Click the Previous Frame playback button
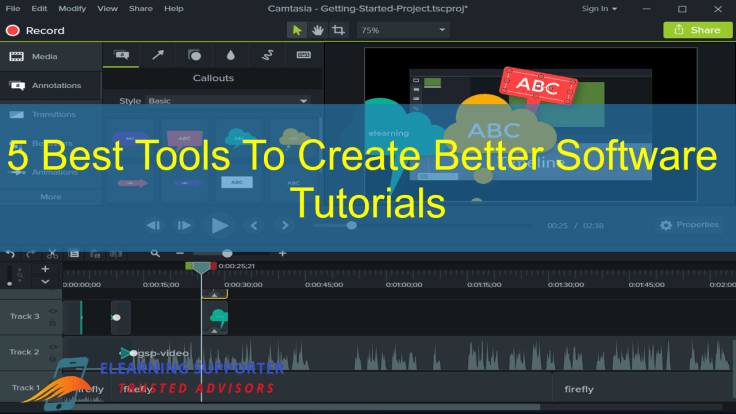This screenshot has height=414, width=736. pos(153,226)
